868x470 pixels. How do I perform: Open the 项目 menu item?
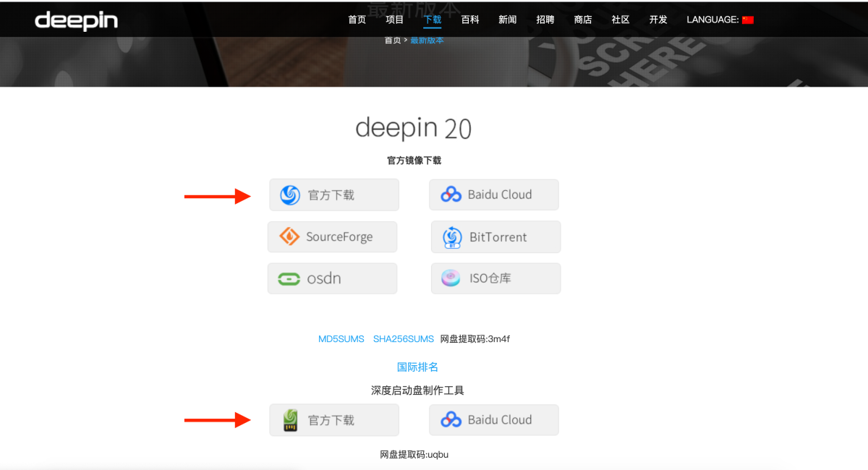pos(395,20)
